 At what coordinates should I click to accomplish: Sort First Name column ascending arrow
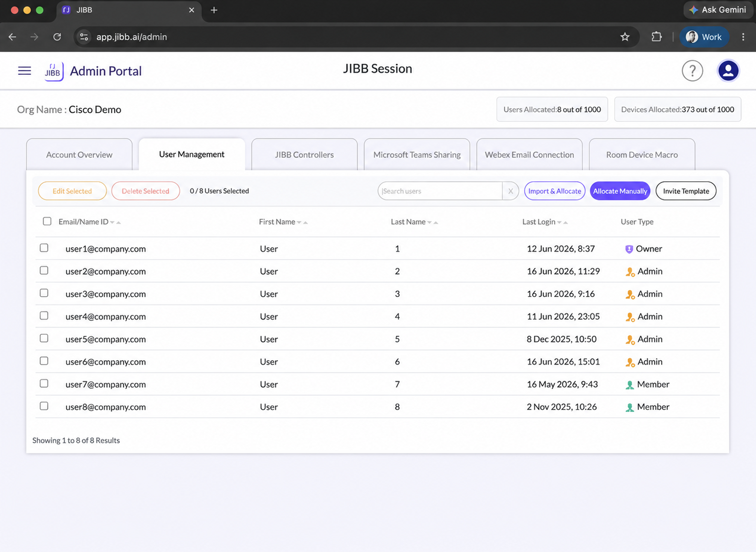[305, 223]
